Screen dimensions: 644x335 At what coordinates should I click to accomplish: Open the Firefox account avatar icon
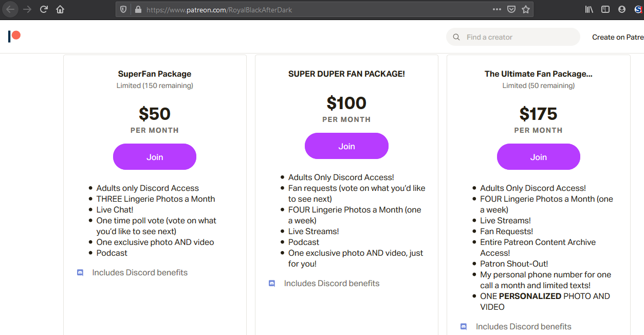coord(622,9)
